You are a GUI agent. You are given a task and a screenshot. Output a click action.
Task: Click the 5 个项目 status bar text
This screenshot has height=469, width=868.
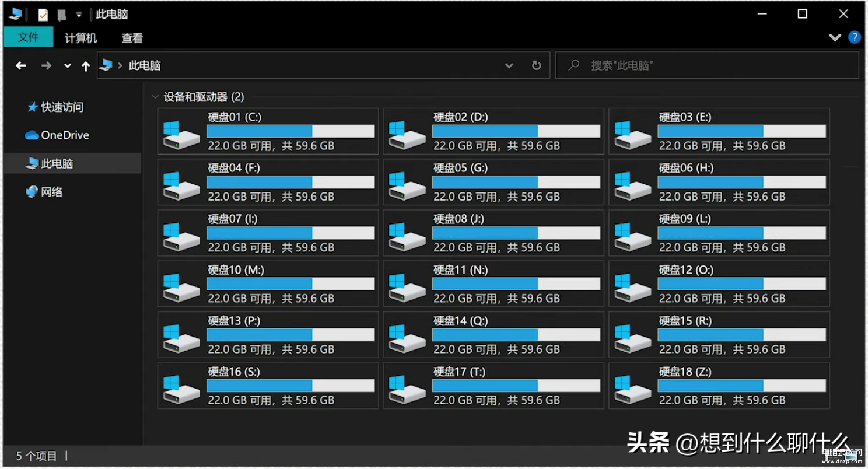point(37,456)
